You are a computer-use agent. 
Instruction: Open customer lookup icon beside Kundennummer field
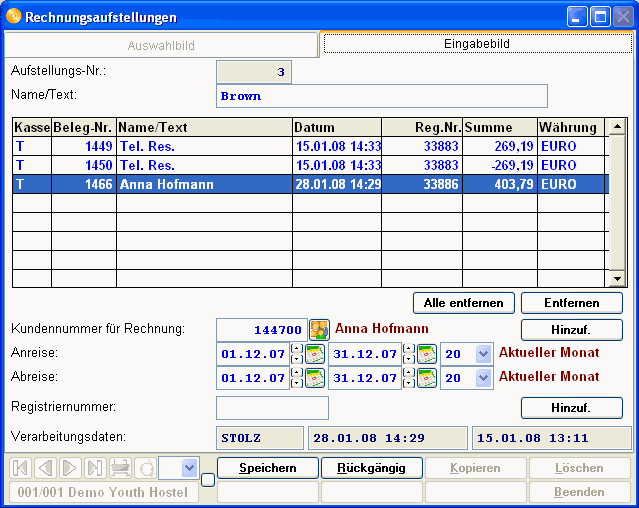pos(319,330)
